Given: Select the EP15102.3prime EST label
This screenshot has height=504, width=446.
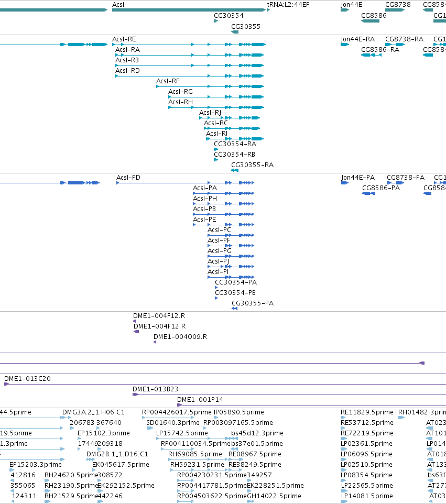Looking at the screenshot, I should tap(104, 433).
